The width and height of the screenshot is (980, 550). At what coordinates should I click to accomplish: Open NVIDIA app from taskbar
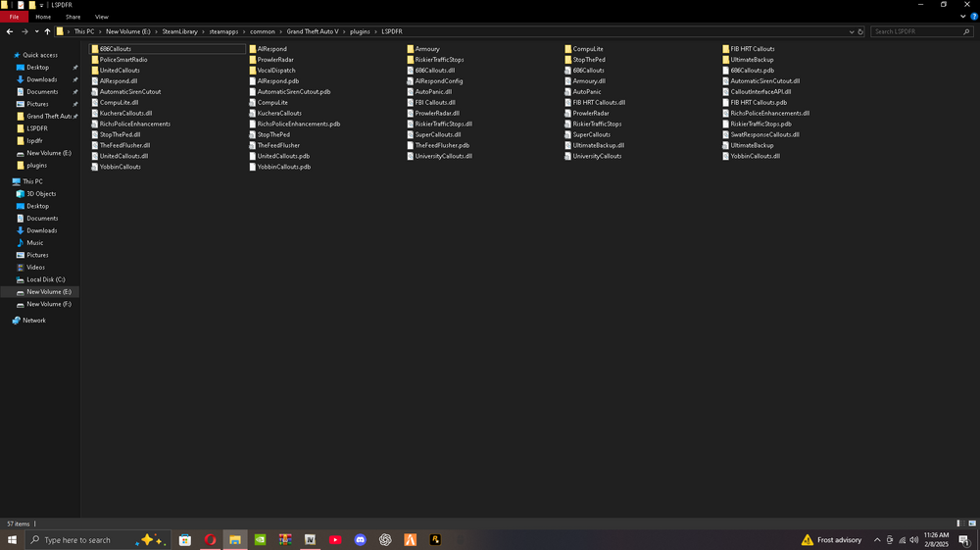260,540
